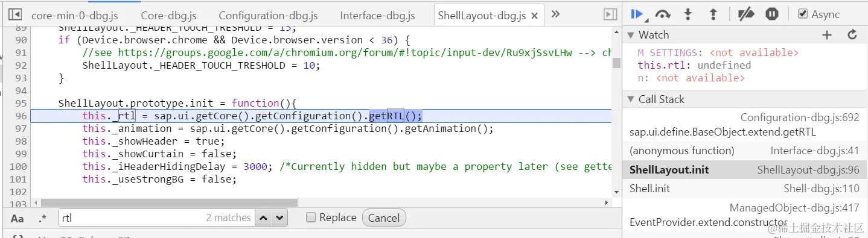868x238 pixels.
Task: Open the Core-dbg.js tab
Action: click(168, 16)
